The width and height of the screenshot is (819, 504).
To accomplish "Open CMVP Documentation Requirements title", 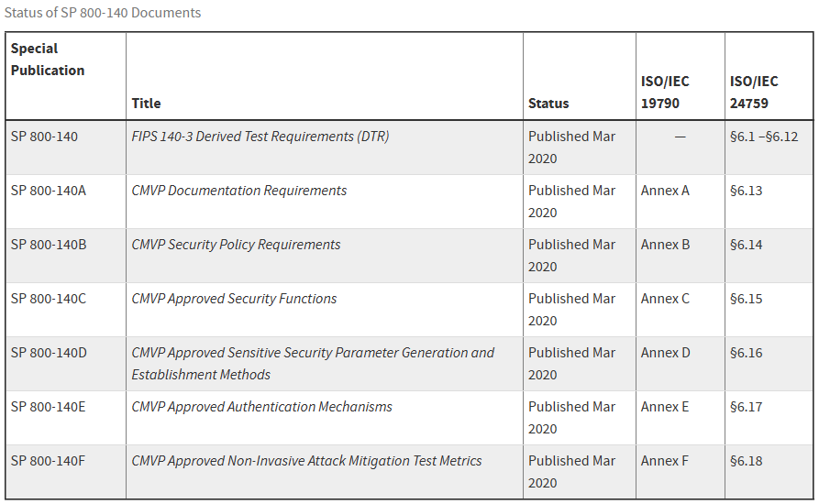I will click(x=238, y=191).
